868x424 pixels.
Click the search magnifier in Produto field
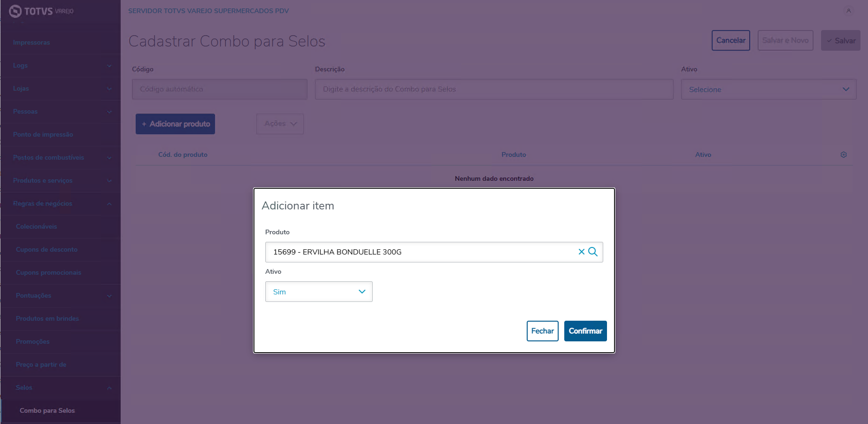click(x=593, y=252)
